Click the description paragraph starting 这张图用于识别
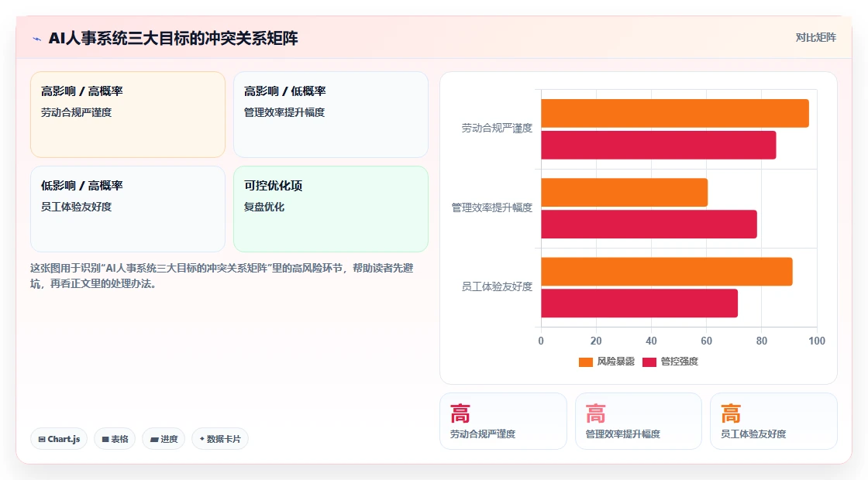Viewport: 868px width, 480px height. [x=222, y=276]
